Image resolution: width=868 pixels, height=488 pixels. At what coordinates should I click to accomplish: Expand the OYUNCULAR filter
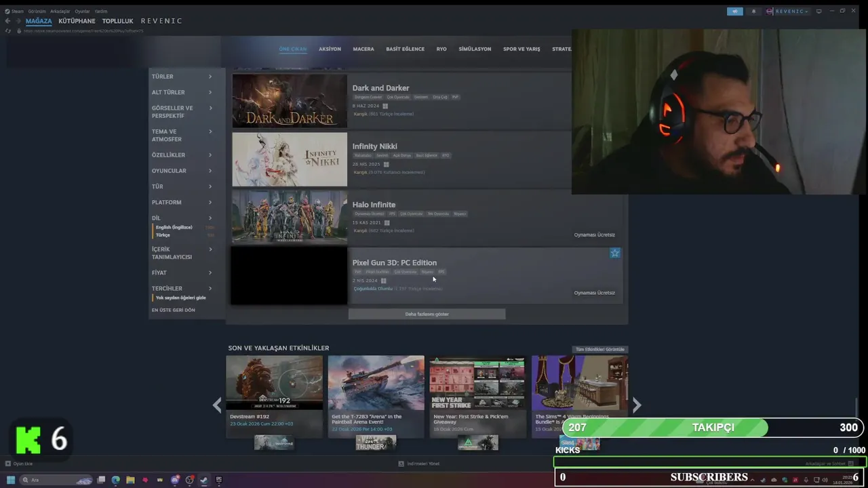(x=182, y=171)
